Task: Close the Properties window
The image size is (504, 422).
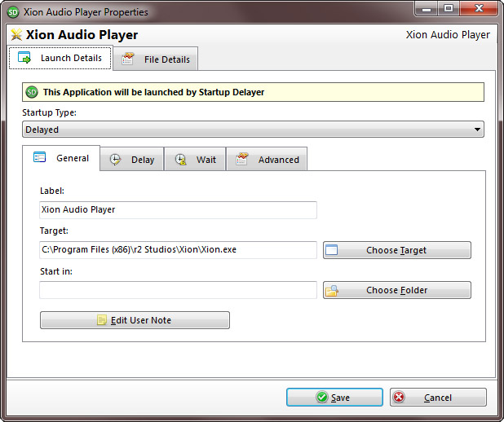Action: tap(479, 9)
